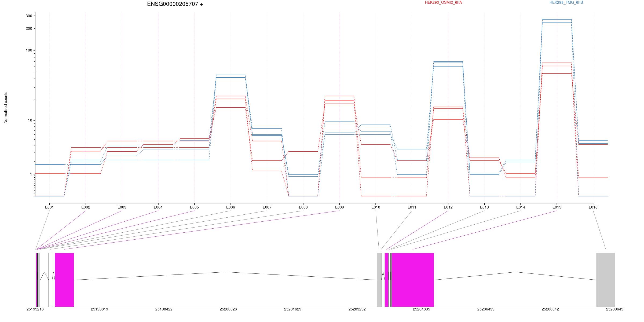
Task: Click the top blue line segment above E006
Action: pos(230,75)
